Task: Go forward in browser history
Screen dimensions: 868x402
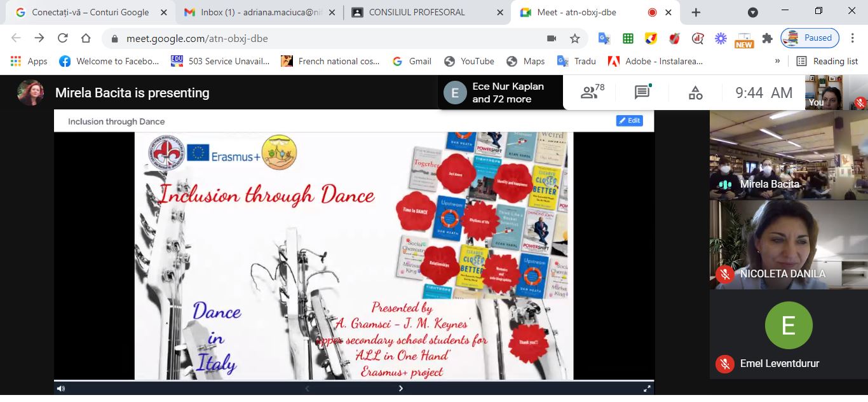Action: [39, 38]
